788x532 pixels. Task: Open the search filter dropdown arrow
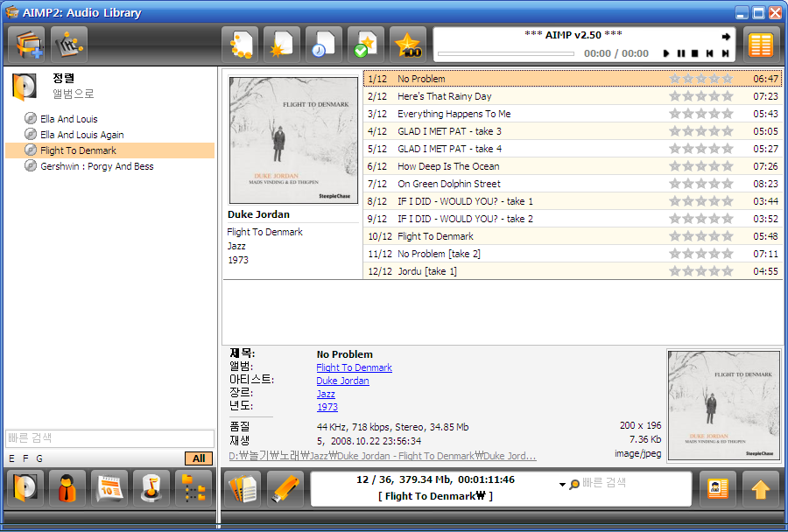[x=562, y=485]
